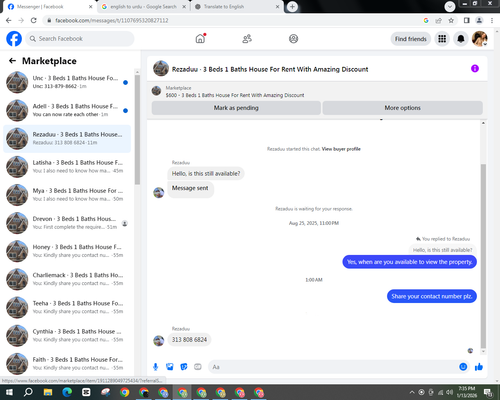Toggle the browser side panel icon
This screenshot has height=400, width=500.
pyautogui.click(x=467, y=21)
